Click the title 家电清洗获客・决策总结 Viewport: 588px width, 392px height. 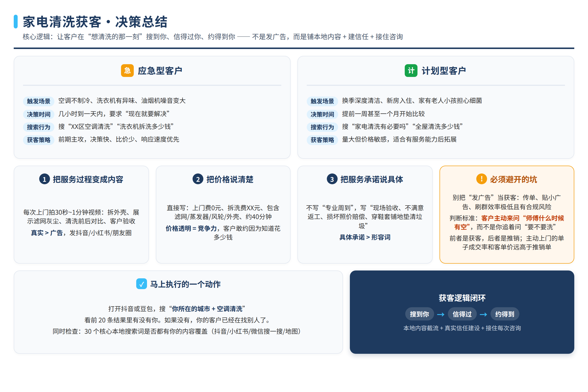point(95,22)
